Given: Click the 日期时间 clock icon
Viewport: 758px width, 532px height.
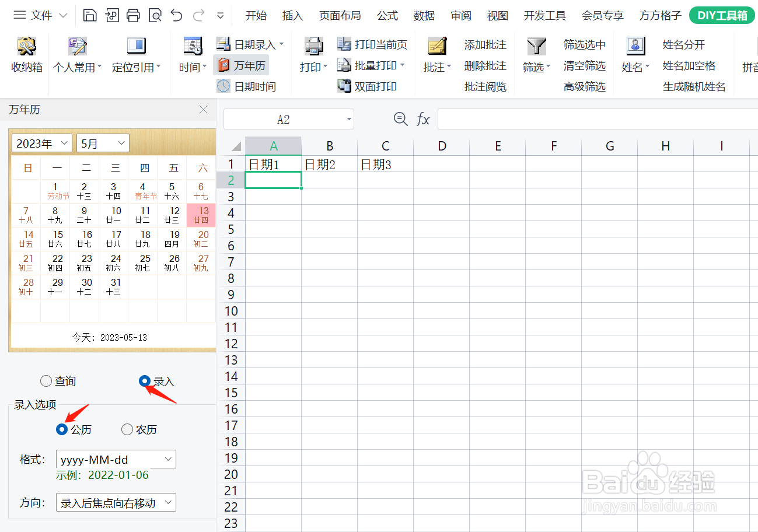Looking at the screenshot, I should click(x=223, y=86).
